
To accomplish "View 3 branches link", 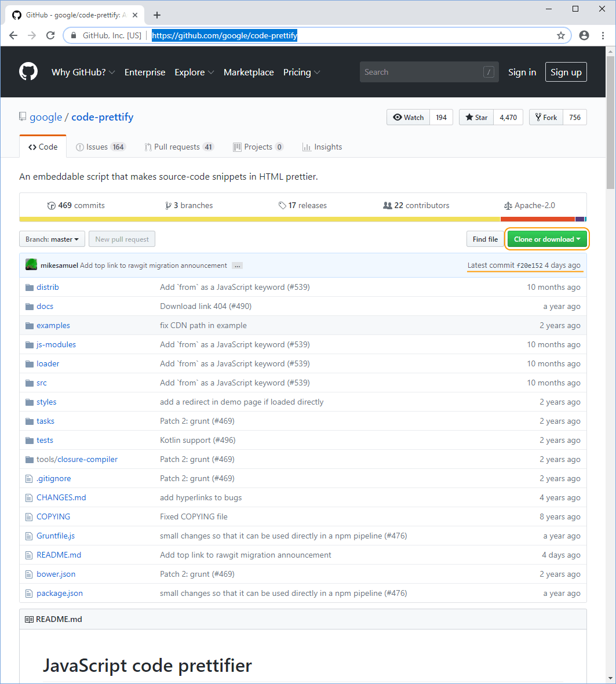I will [189, 205].
